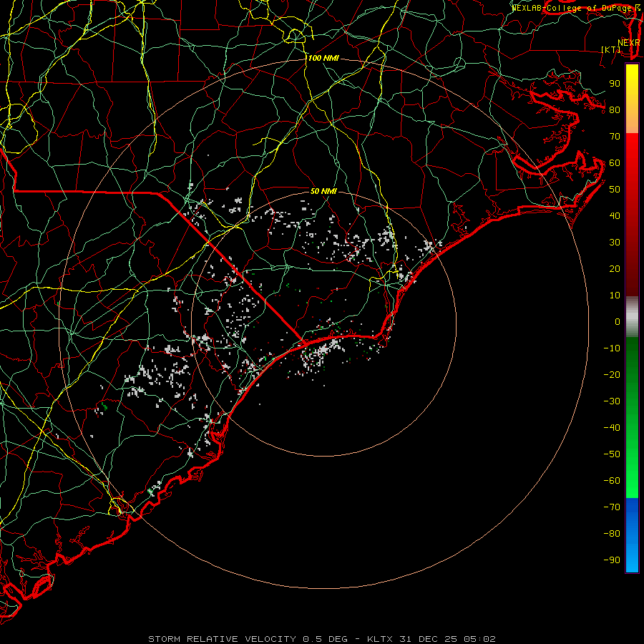The width and height of the screenshot is (644, 644).
Task: Click the "-60" scale value
Action: pos(612,481)
